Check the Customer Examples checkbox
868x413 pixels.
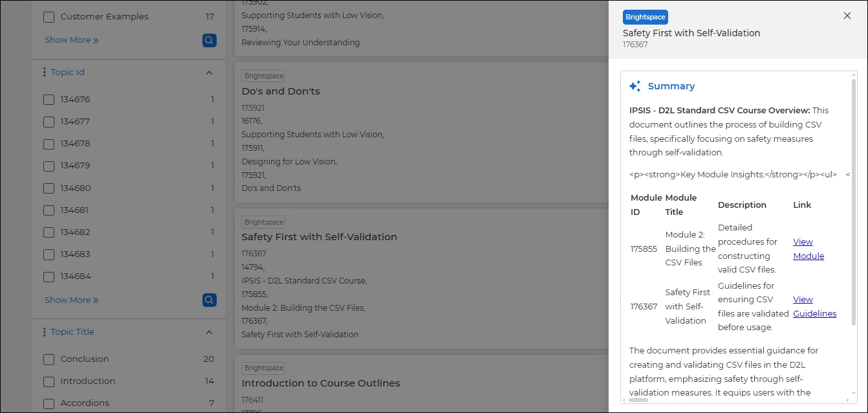[49, 17]
